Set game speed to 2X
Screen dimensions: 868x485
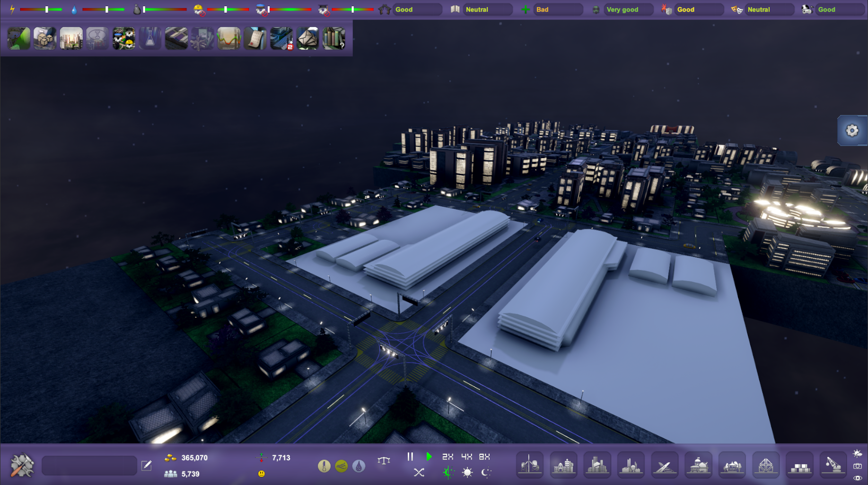pyautogui.click(x=447, y=457)
